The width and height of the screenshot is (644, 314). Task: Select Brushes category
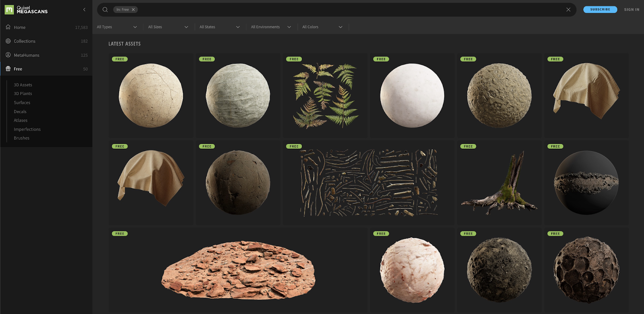coord(22,138)
